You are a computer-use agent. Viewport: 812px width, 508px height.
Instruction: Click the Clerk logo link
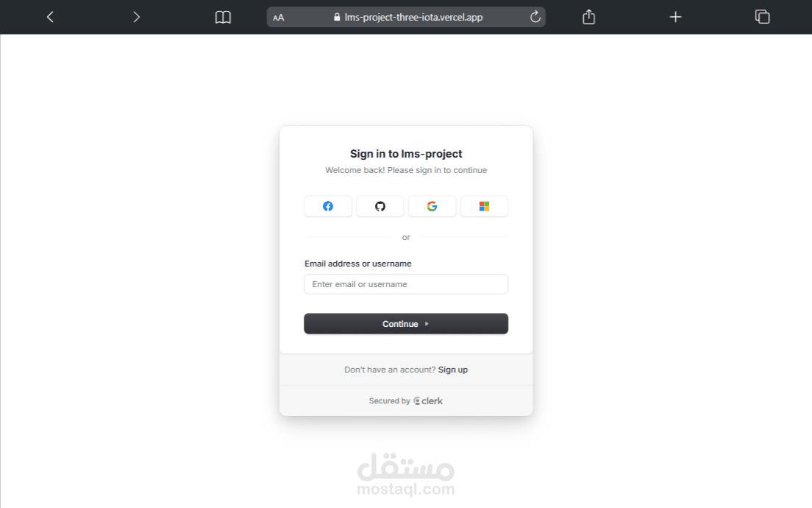tap(428, 401)
